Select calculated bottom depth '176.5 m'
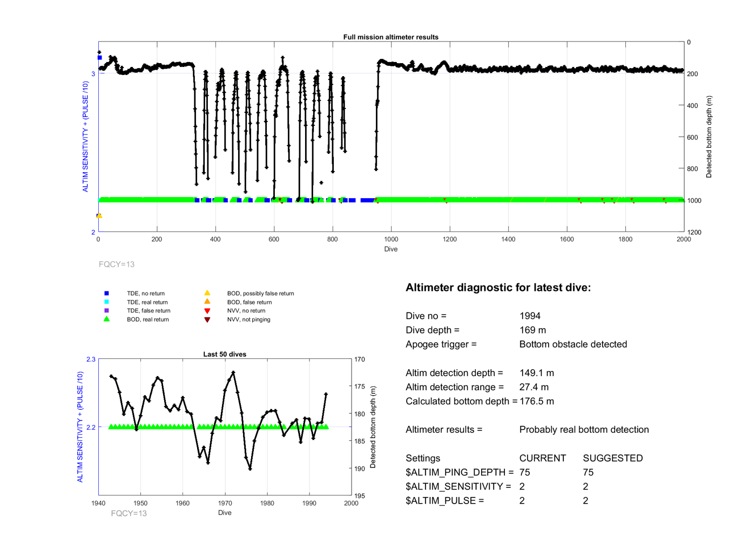The height and width of the screenshot is (557, 756). [x=537, y=401]
